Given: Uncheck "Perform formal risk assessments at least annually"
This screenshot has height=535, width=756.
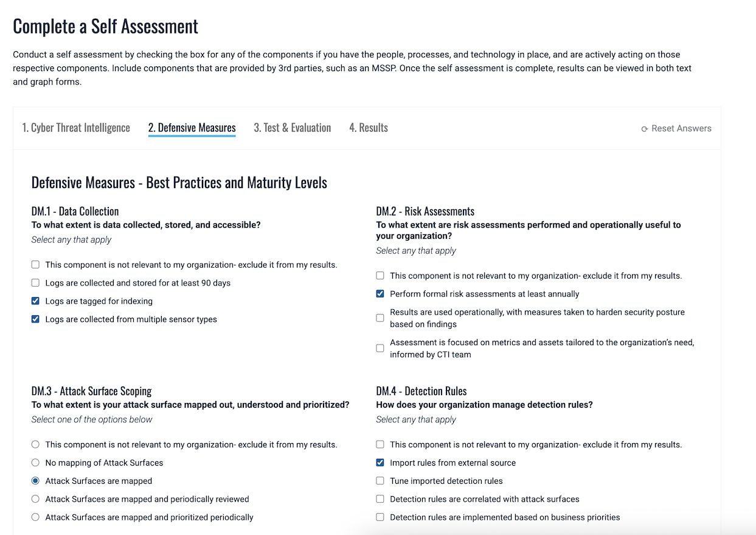Looking at the screenshot, I should (380, 293).
